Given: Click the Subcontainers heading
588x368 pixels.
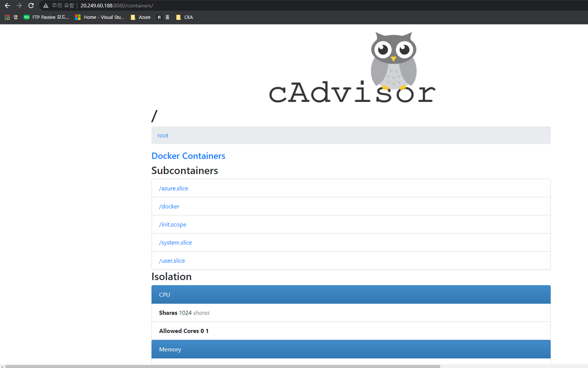Looking at the screenshot, I should click(x=184, y=170).
